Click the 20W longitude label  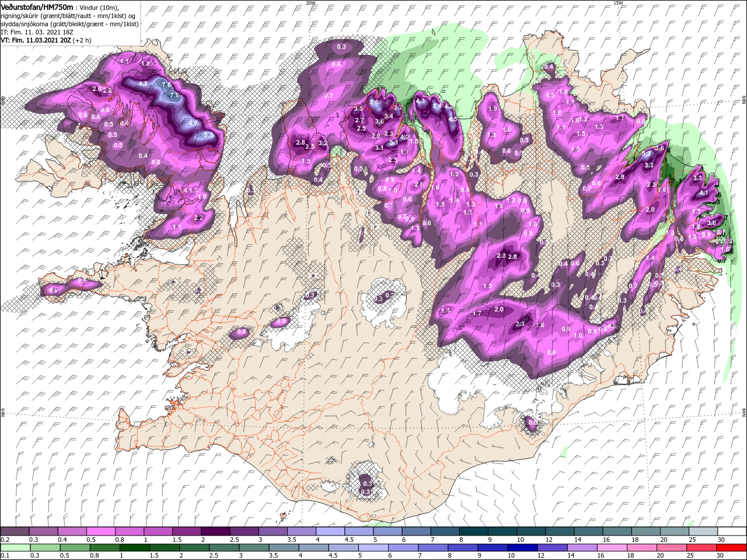pos(310,3)
